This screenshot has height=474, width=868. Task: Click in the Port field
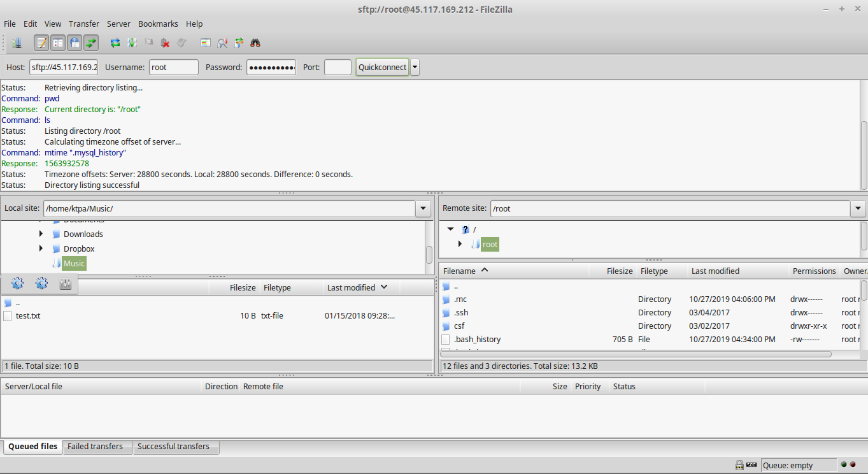(x=338, y=67)
